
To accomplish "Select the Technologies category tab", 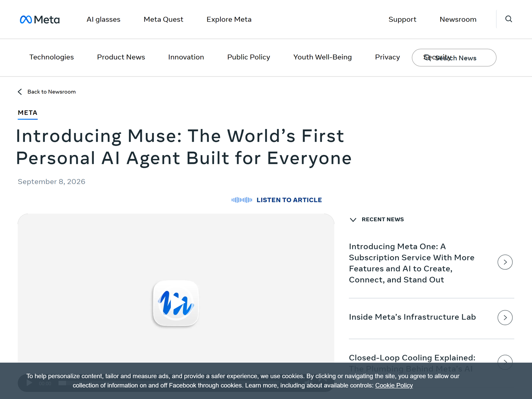I will pos(52,57).
